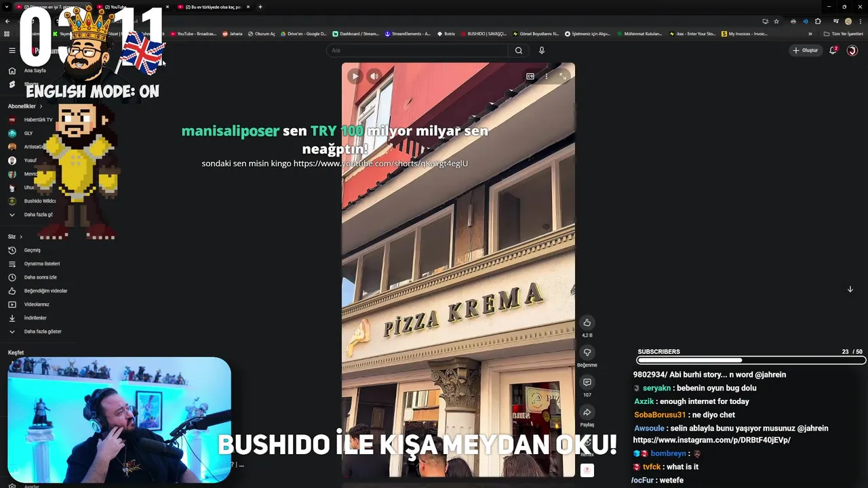This screenshot has height=488, width=868.
Task: Open the account avatar menu
Action: [852, 50]
